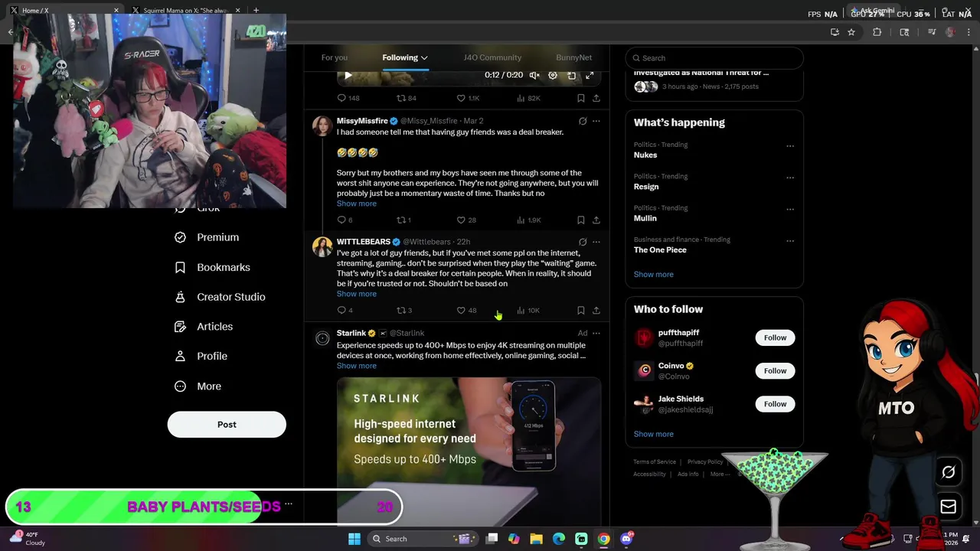Show more trending topics
The image size is (980, 551).
point(653,274)
